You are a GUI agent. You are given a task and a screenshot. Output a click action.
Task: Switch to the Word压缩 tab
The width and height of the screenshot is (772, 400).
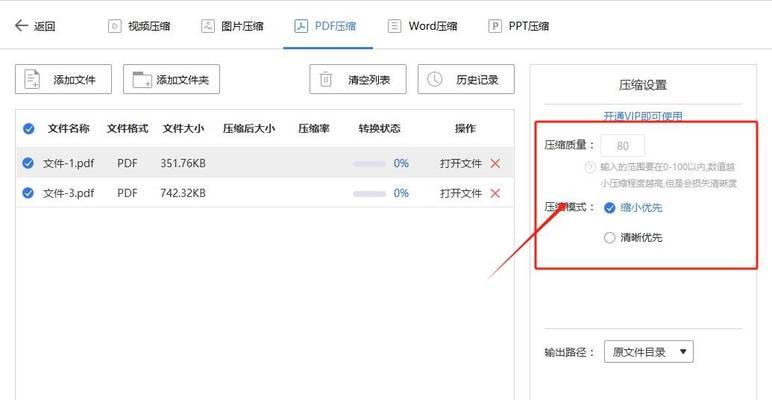(422, 26)
